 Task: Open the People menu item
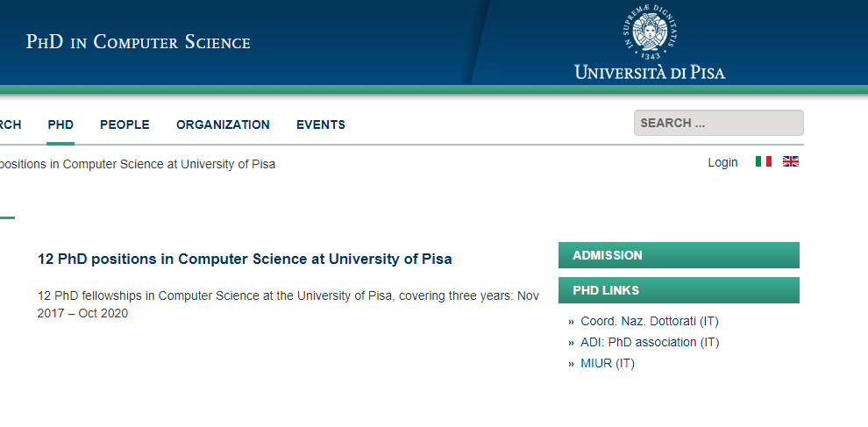pyautogui.click(x=125, y=125)
